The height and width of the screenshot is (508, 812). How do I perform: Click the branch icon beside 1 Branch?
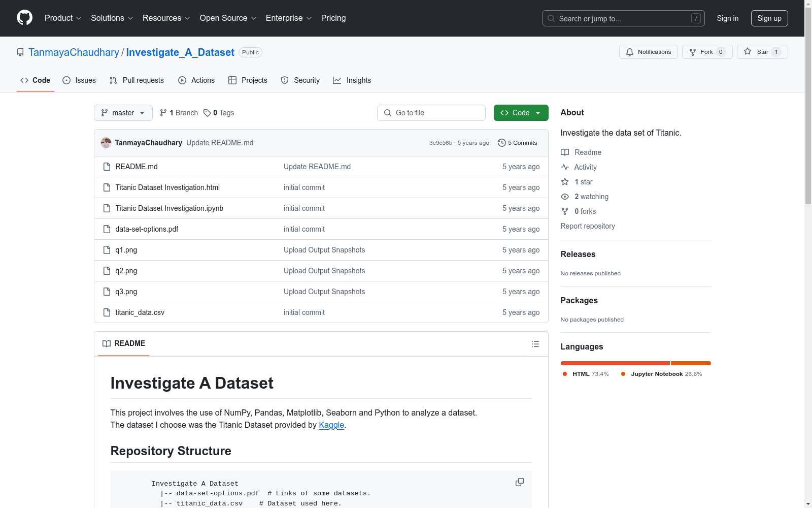pyautogui.click(x=163, y=113)
